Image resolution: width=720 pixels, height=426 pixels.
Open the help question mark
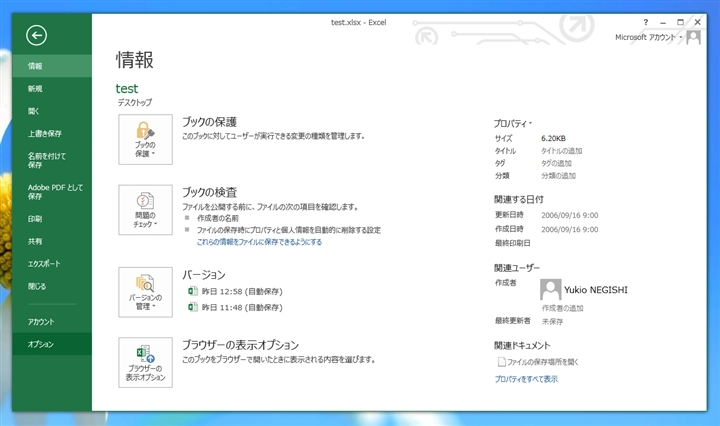(646, 22)
